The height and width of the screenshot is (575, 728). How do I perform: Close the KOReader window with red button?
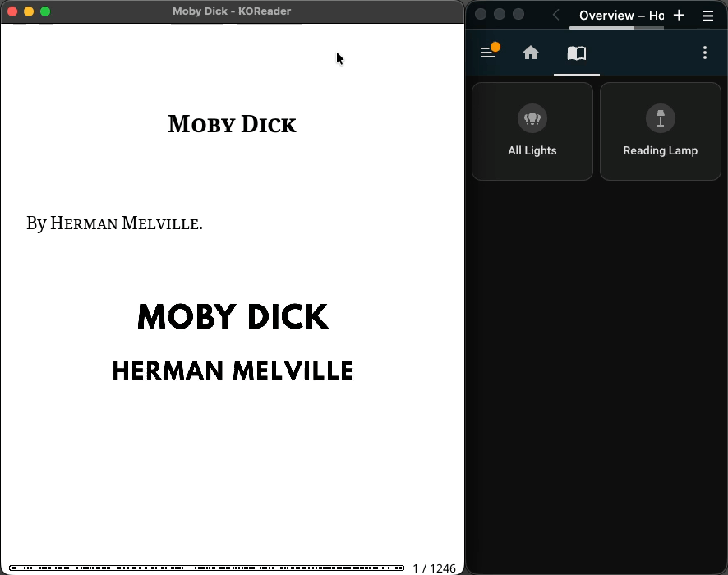point(12,11)
